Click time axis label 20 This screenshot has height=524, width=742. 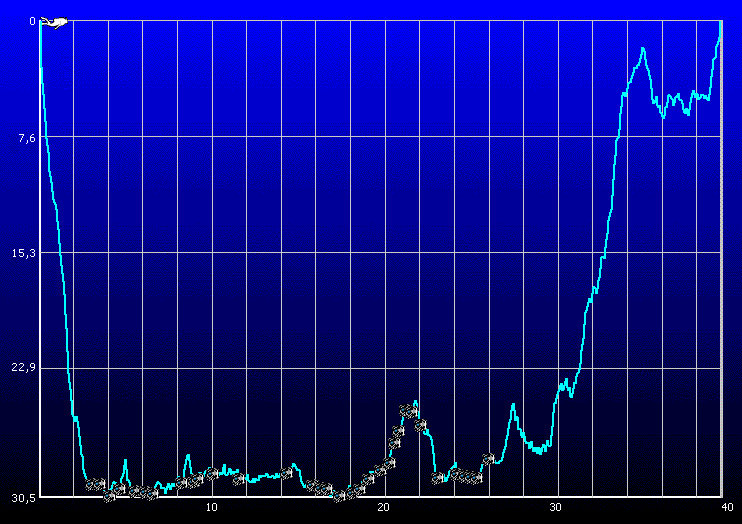pos(383,508)
